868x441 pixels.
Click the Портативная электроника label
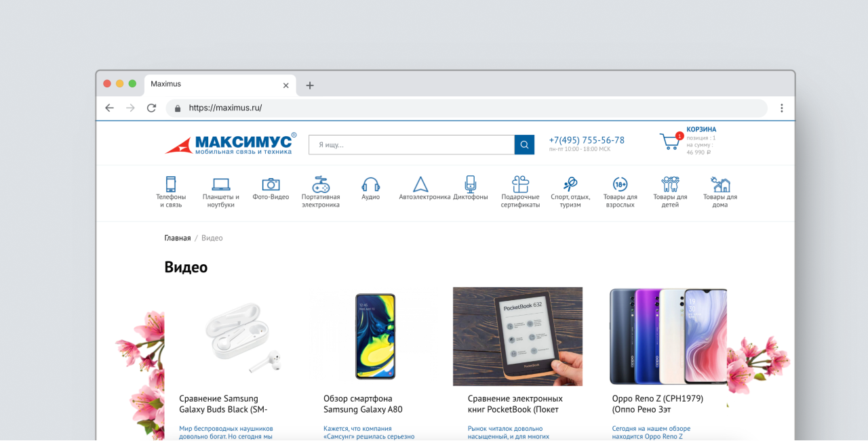pyautogui.click(x=321, y=201)
